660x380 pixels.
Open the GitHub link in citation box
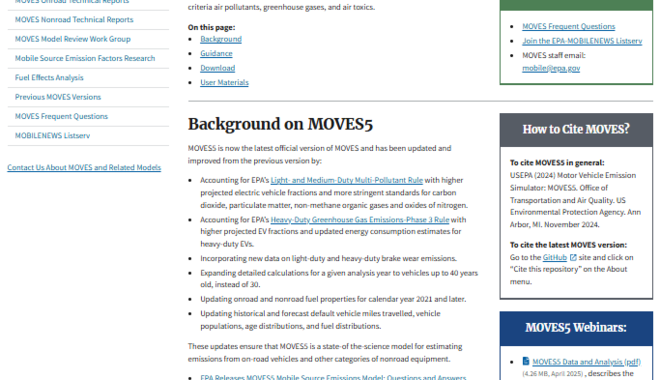[555, 257]
